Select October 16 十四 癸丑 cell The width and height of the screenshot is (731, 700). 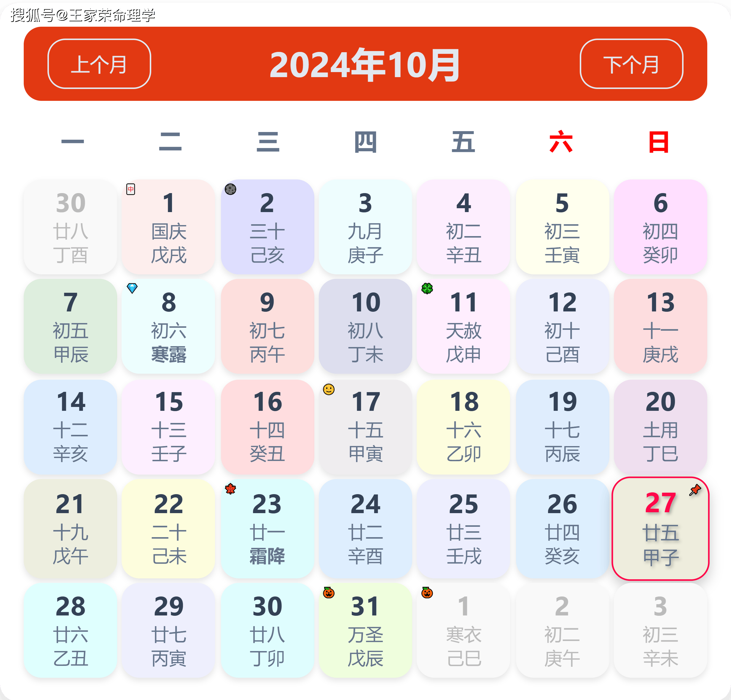click(x=267, y=427)
